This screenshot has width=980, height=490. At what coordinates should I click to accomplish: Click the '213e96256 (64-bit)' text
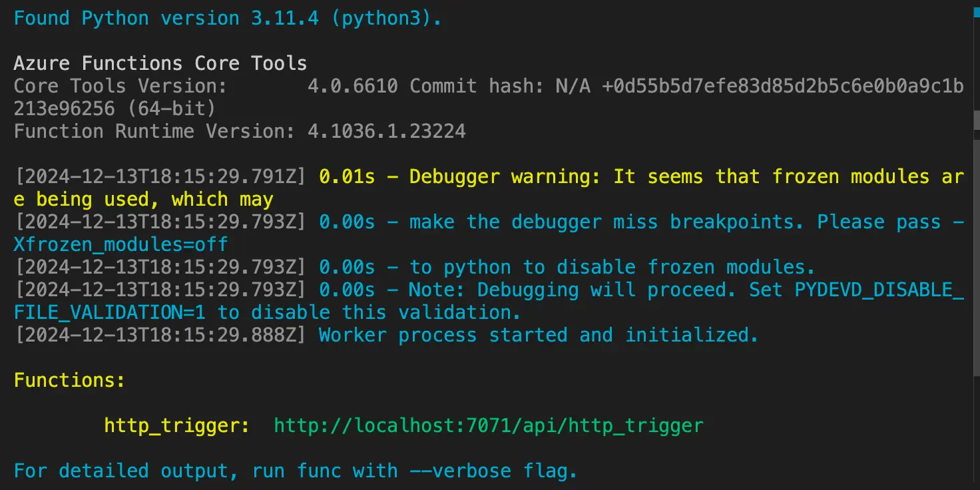click(x=114, y=109)
